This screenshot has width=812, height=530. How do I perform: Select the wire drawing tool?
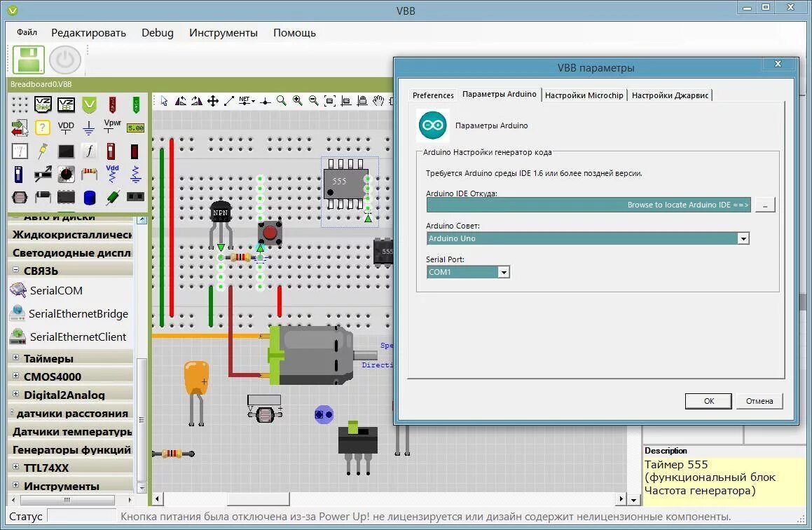point(229,100)
